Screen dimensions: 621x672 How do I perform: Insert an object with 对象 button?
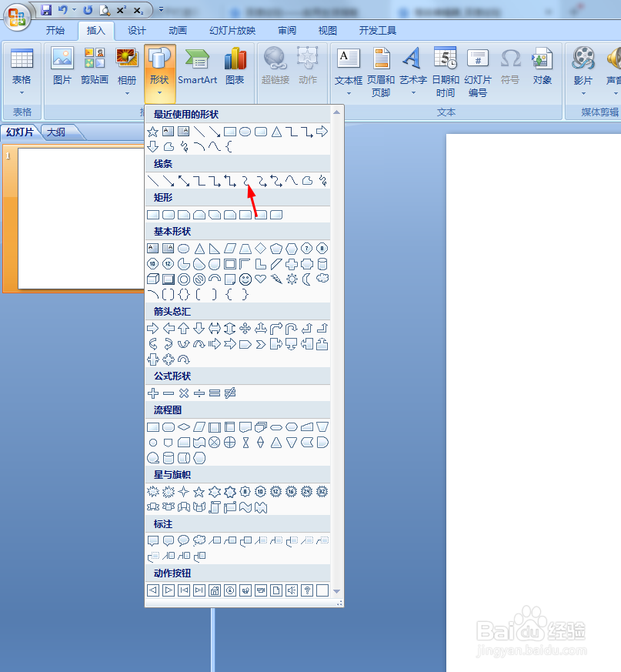coord(543,66)
